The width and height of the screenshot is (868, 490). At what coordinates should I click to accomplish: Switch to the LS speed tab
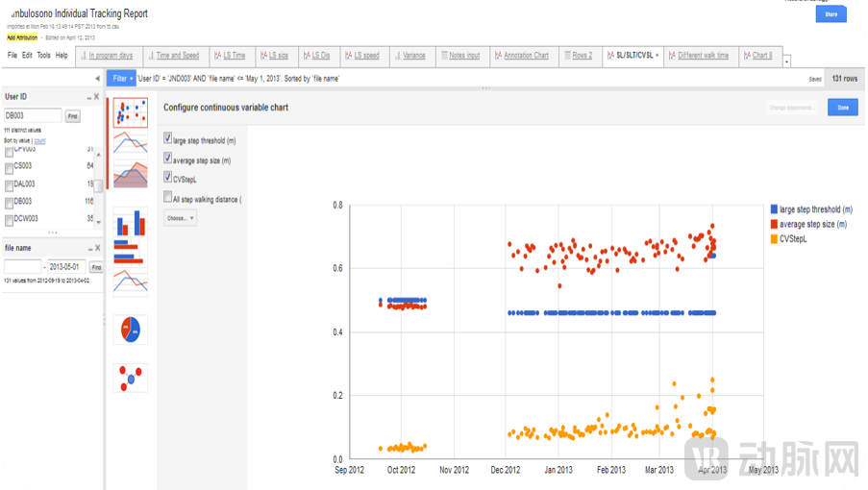coord(363,56)
